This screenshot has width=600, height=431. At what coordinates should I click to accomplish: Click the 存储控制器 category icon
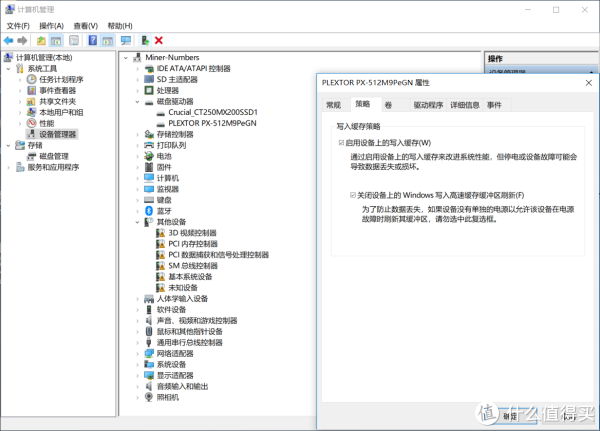[149, 134]
